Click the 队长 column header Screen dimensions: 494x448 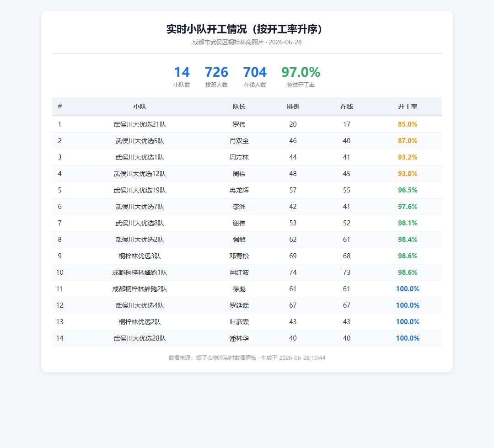tap(239, 107)
